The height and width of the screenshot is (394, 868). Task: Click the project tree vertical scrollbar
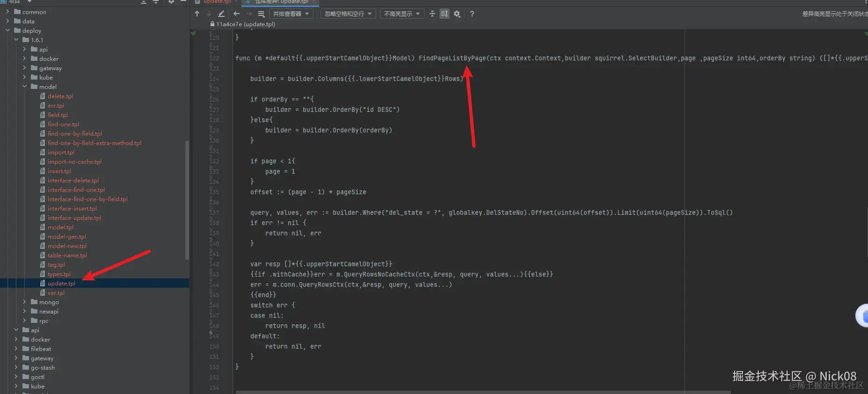(187, 200)
